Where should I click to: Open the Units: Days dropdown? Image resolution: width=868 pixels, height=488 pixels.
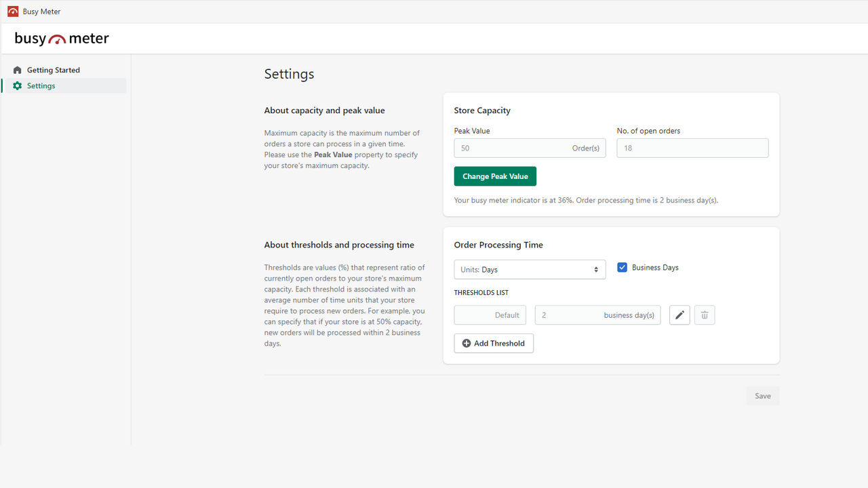530,270
